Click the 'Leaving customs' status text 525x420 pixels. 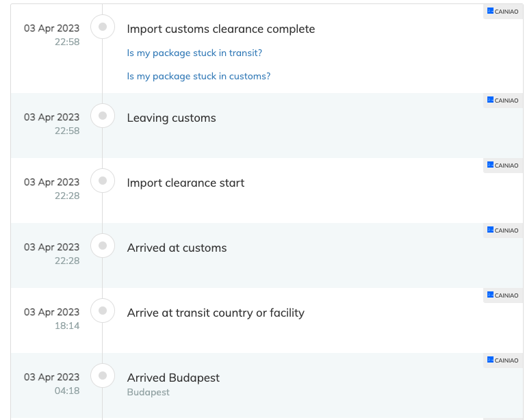pyautogui.click(x=171, y=118)
